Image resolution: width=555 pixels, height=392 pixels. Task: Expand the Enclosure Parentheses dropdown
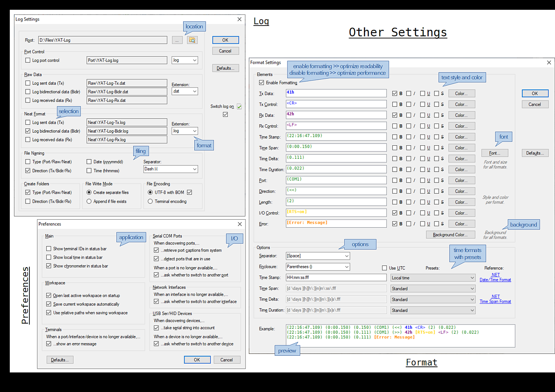point(317,267)
